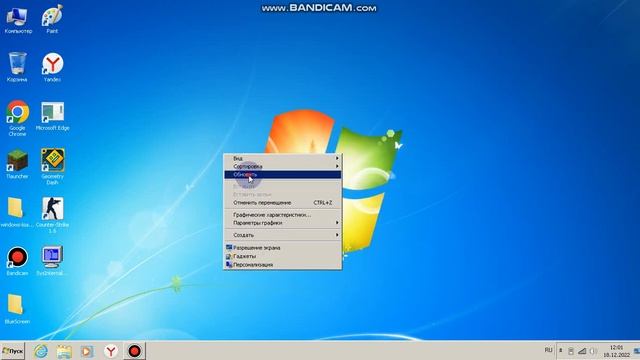Image resolution: width=640 pixels, height=360 pixels.
Task: Open the file Explorer taskbar icon
Action: coord(64,351)
